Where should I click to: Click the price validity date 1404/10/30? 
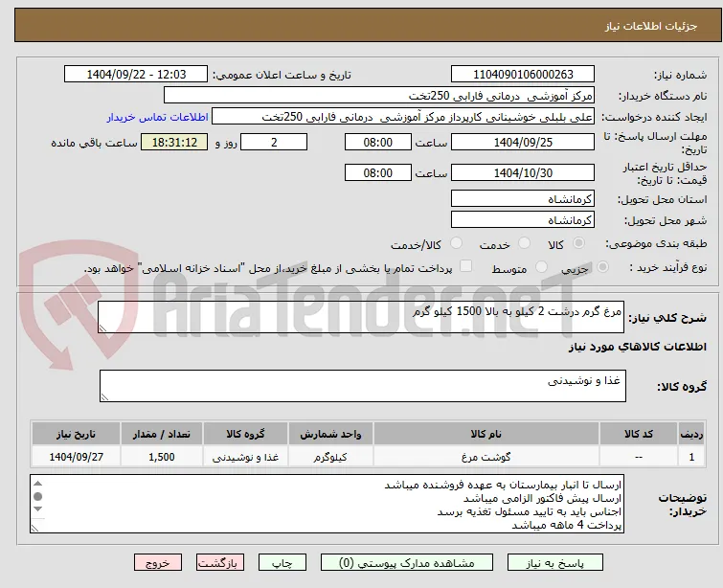pos(523,173)
